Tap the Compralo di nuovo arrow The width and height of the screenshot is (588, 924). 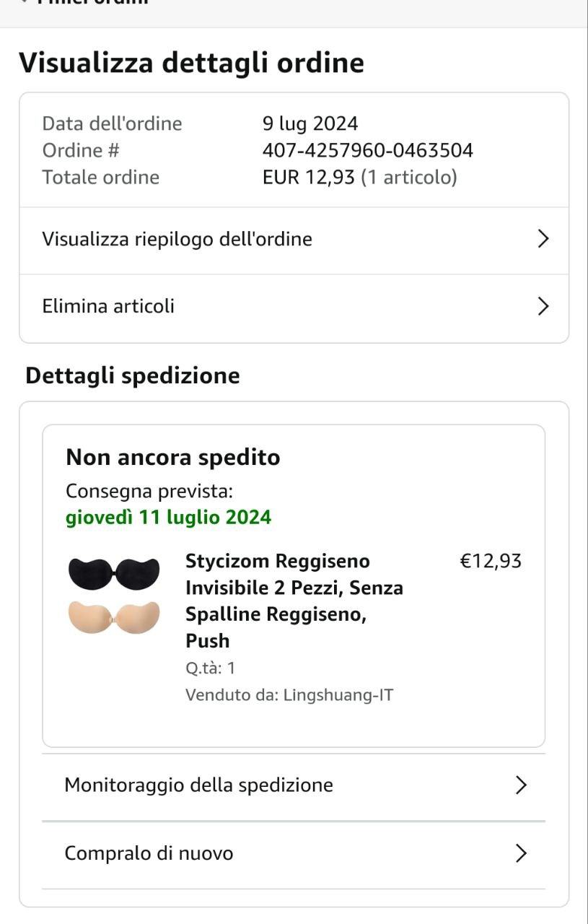(x=521, y=853)
